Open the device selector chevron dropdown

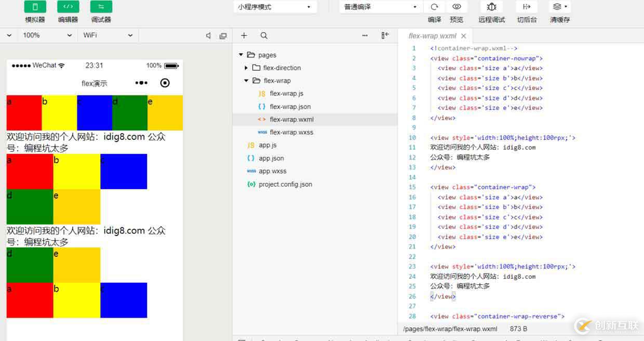pyautogui.click(x=9, y=35)
